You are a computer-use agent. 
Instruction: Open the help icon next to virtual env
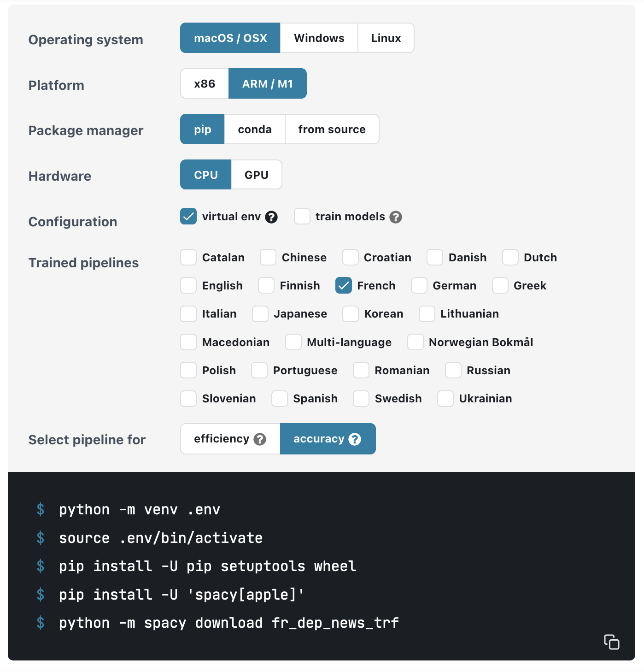click(271, 217)
